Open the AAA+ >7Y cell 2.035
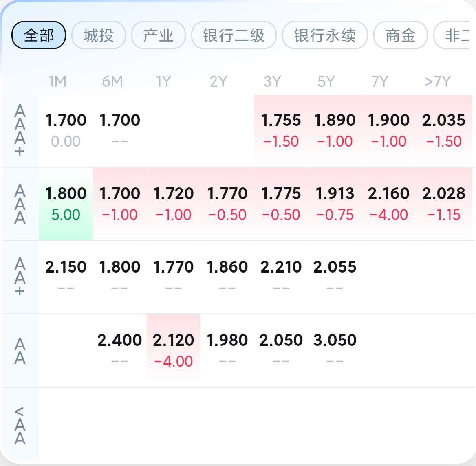This screenshot has height=466, width=476. click(443, 131)
